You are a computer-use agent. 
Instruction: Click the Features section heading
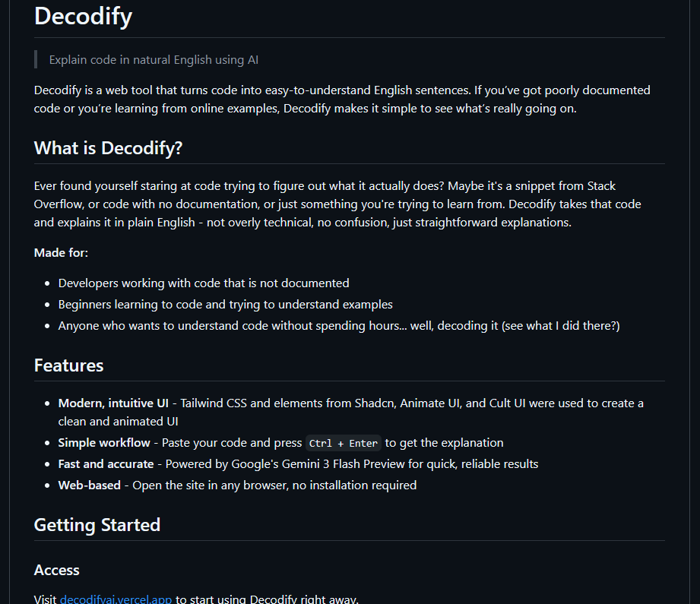coord(68,365)
